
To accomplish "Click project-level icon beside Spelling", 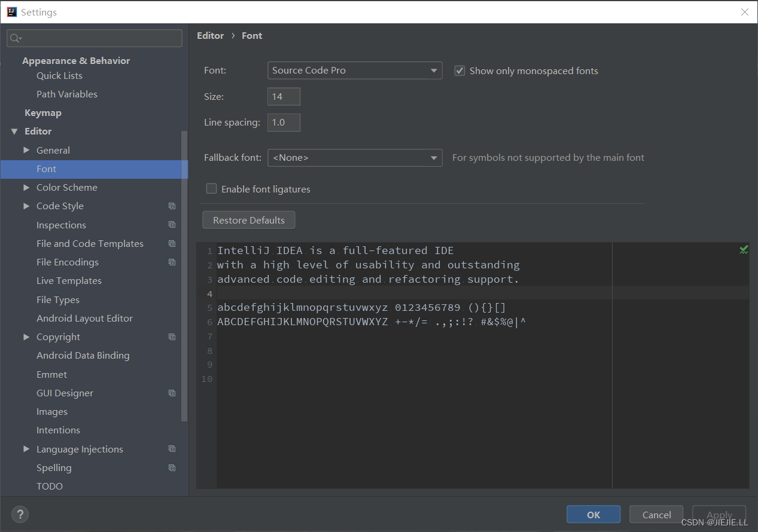I will [x=172, y=468].
